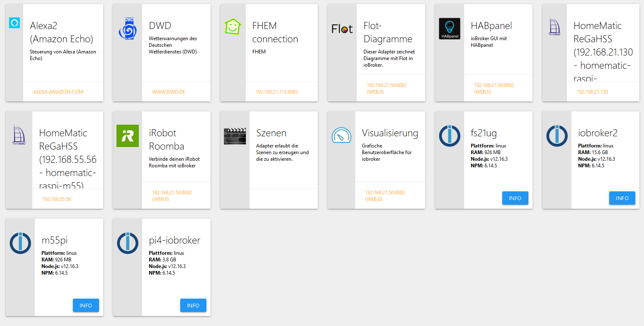Open the HABpanel web.0 link

click(x=494, y=89)
